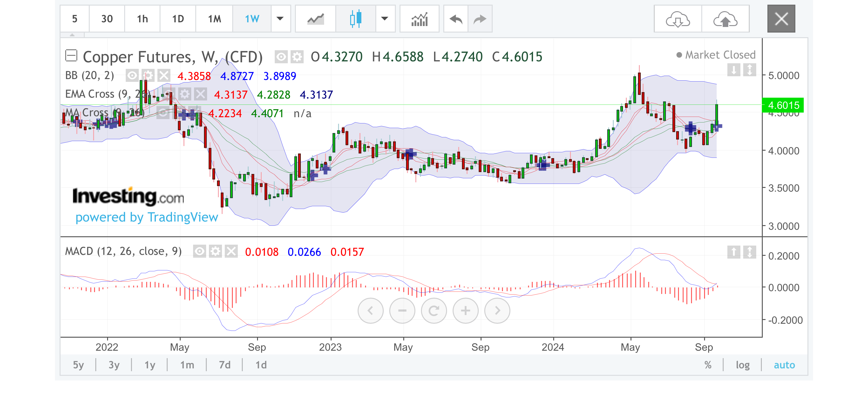Click the redo arrow
This screenshot has height=400, width=868.
pyautogui.click(x=480, y=19)
